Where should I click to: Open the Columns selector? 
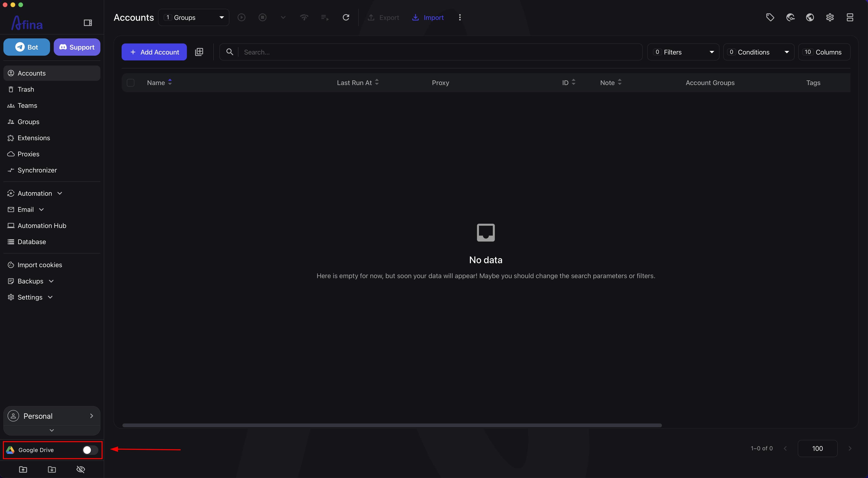click(824, 52)
